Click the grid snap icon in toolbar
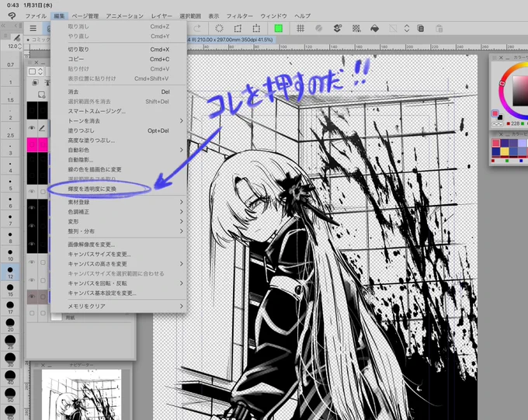Screen dimensions: 528x420 click(300, 28)
